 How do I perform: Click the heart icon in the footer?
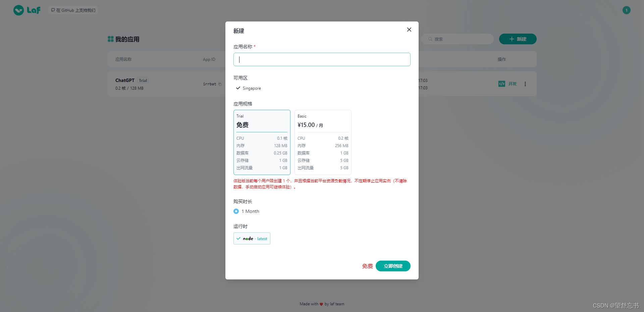click(x=321, y=304)
